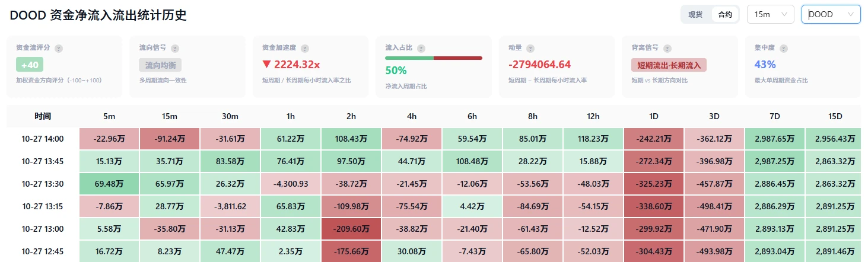Switch to 合约 market mode
Viewport: 868px width, 262px height.
pyautogui.click(x=724, y=15)
